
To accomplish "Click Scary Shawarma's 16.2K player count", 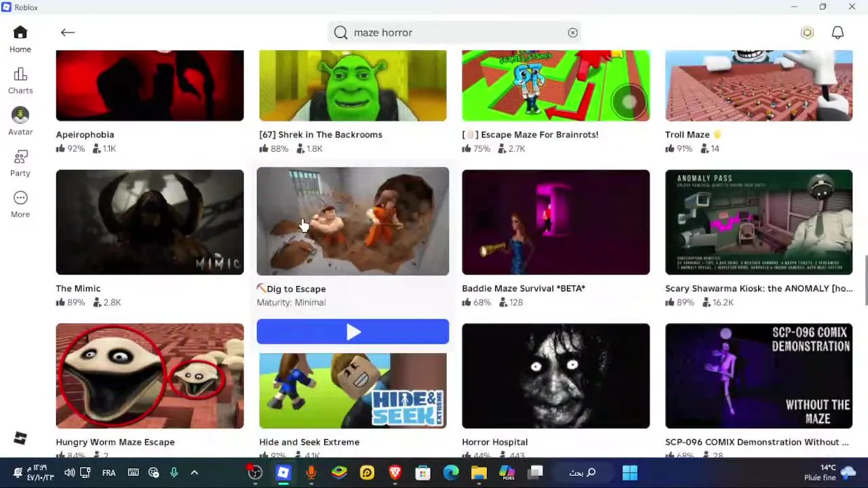I will point(718,302).
